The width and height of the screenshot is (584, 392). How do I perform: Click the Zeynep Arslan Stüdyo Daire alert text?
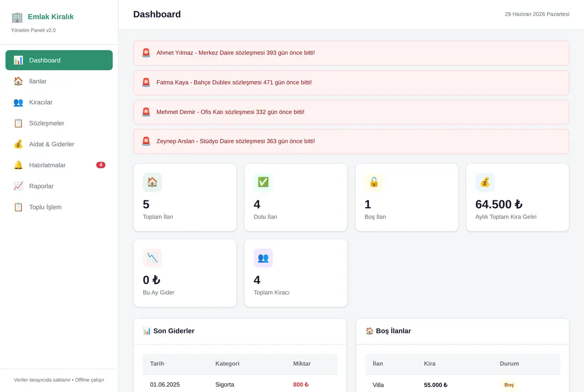(236, 141)
